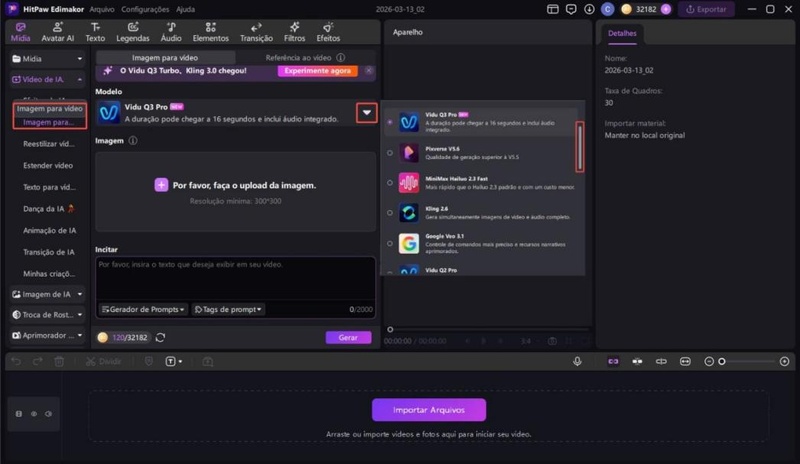Click the Dividir scissors tool
The height and width of the screenshot is (464, 800).
[x=104, y=361]
